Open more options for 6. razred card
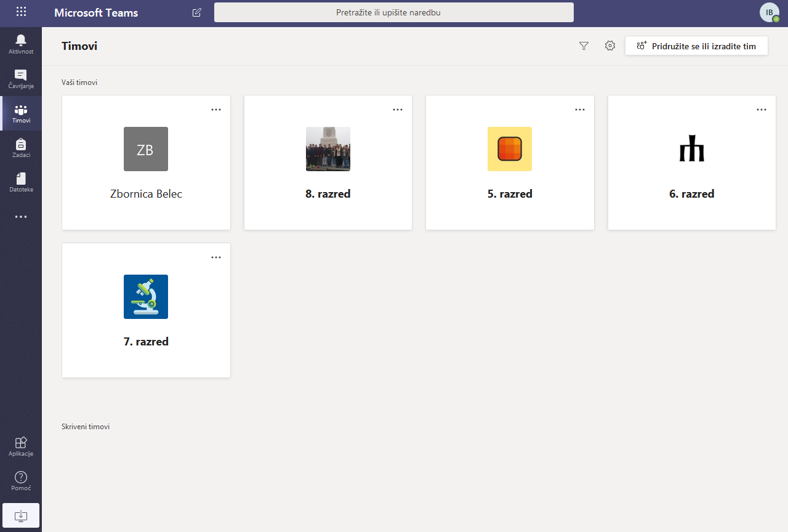Screen dimensions: 788x532 point(762,110)
